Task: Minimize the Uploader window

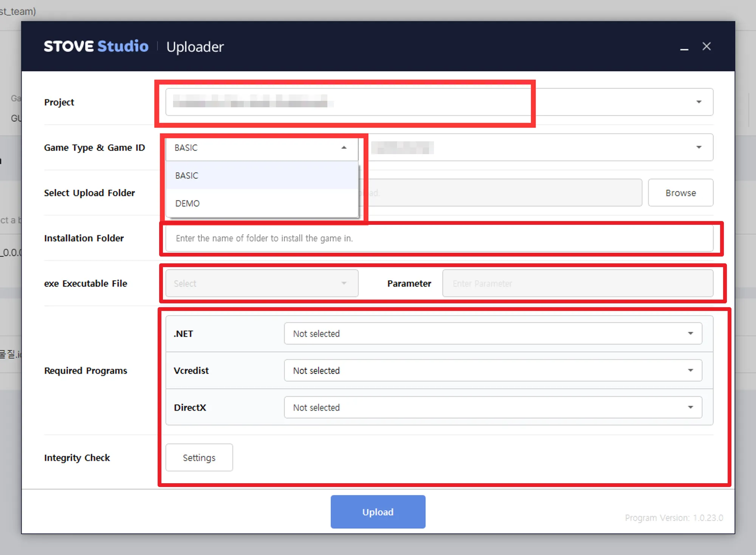Action: (x=684, y=48)
